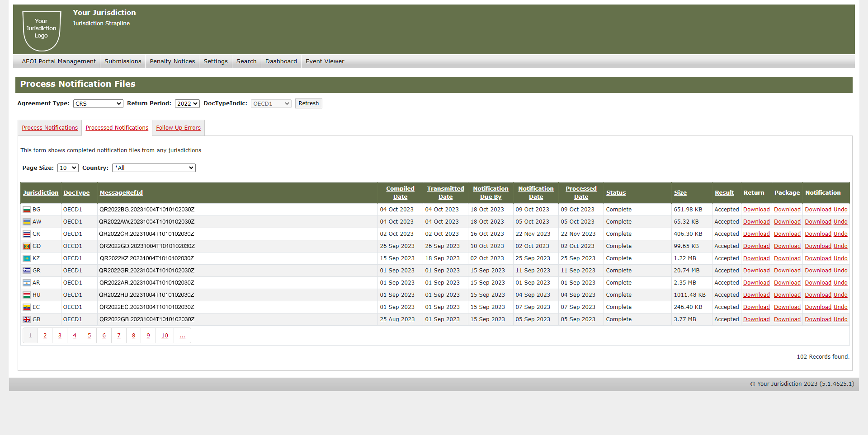Viewport: 868px width, 435px height.
Task: Sort by Notification Due By column
Action: [x=491, y=193]
